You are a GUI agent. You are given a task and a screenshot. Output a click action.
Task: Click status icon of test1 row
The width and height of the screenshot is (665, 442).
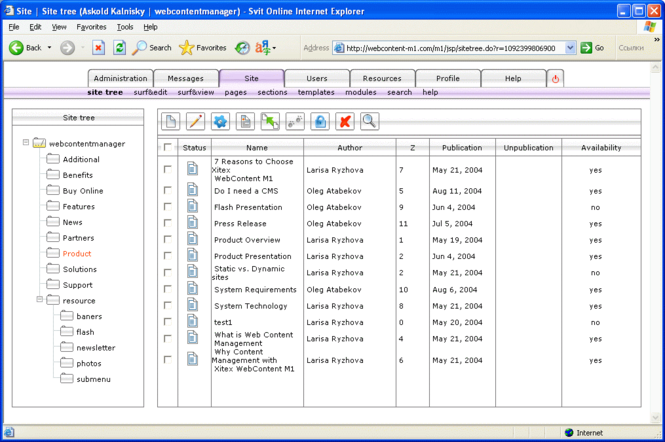click(x=193, y=321)
